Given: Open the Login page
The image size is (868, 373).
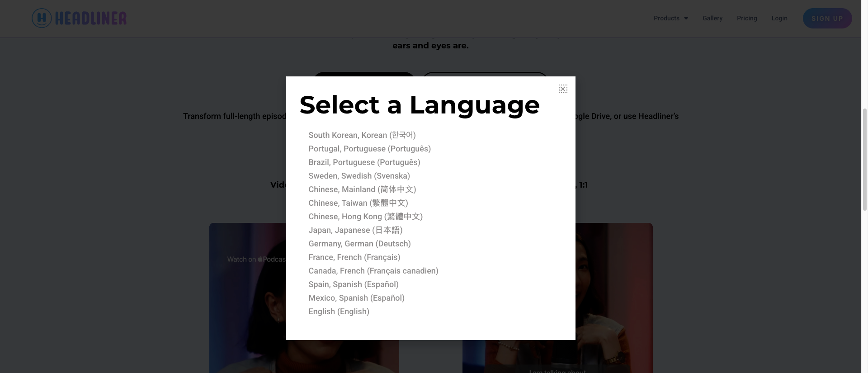Looking at the screenshot, I should (x=779, y=18).
